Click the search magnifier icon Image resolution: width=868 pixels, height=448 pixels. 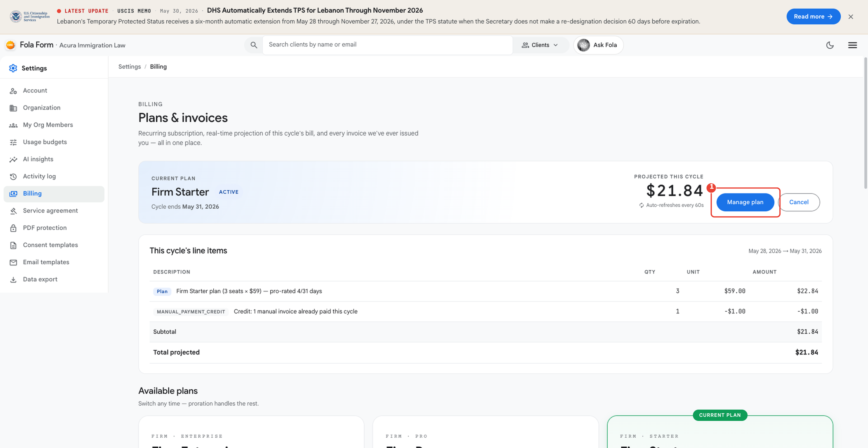coord(254,45)
